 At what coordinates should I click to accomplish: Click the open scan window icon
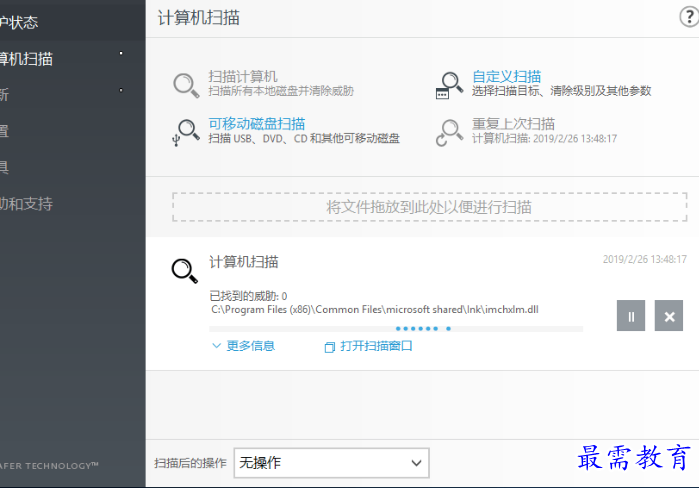330,347
